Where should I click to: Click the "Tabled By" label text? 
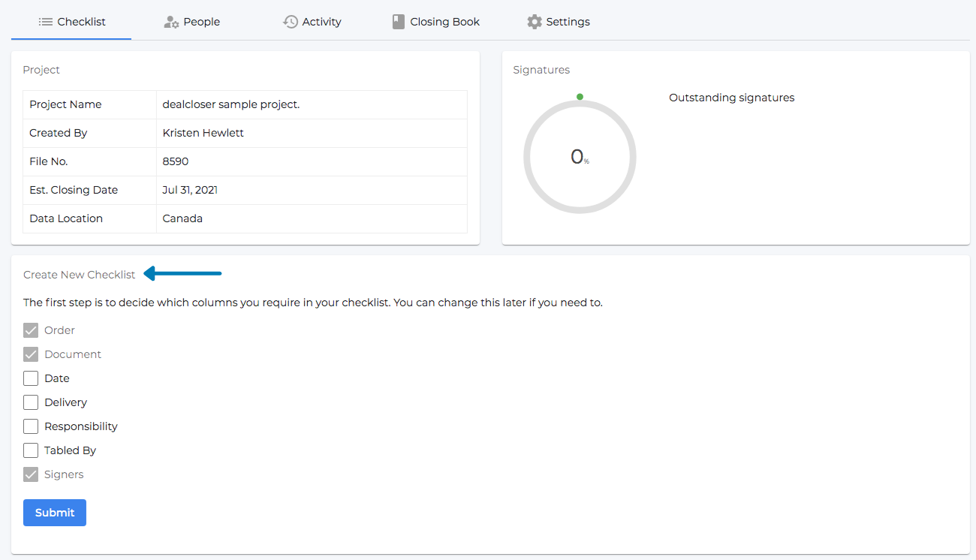(71, 450)
